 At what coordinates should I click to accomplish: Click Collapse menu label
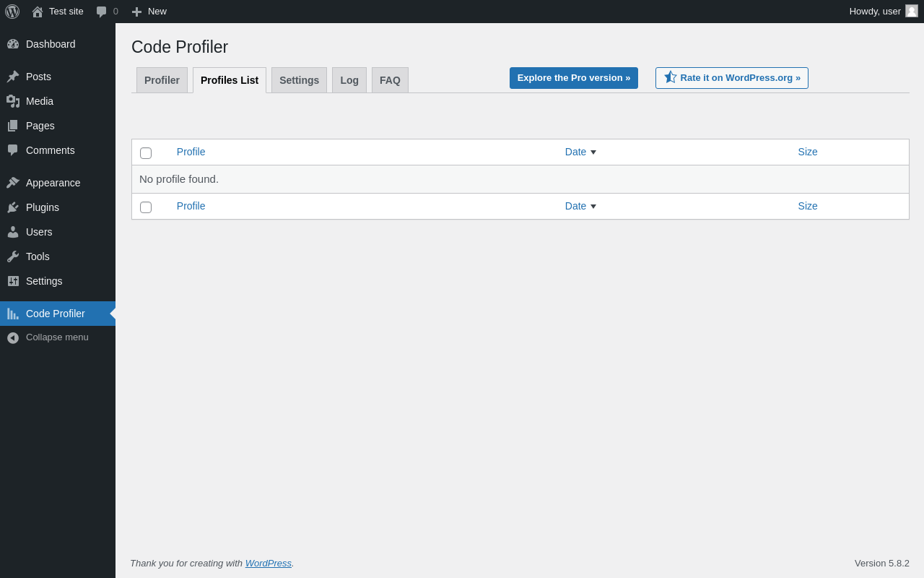(x=57, y=337)
